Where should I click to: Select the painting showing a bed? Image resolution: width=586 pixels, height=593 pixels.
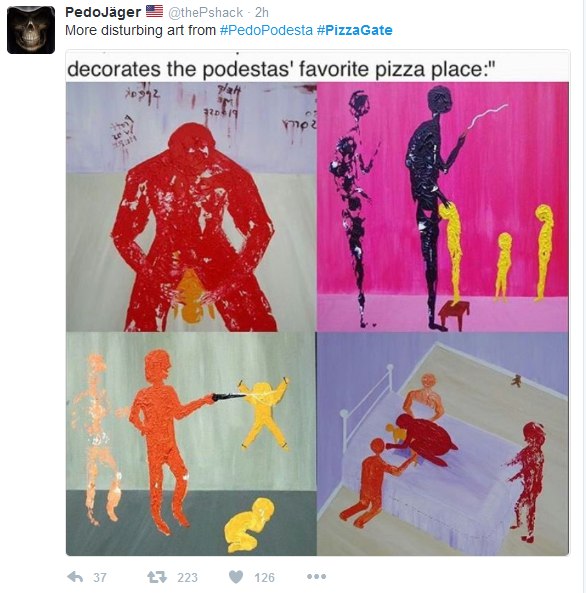pyautogui.click(x=443, y=444)
